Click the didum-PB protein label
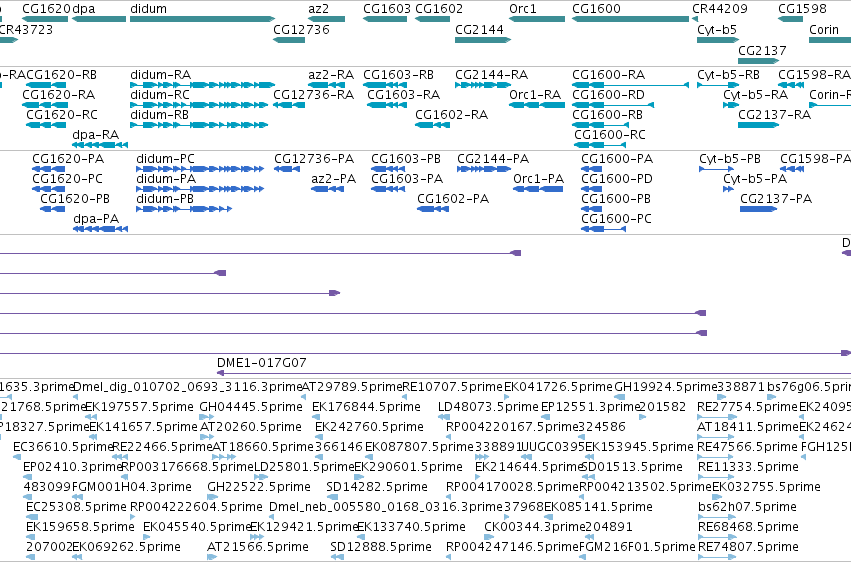Viewport: 851px width, 562px height. [165, 199]
